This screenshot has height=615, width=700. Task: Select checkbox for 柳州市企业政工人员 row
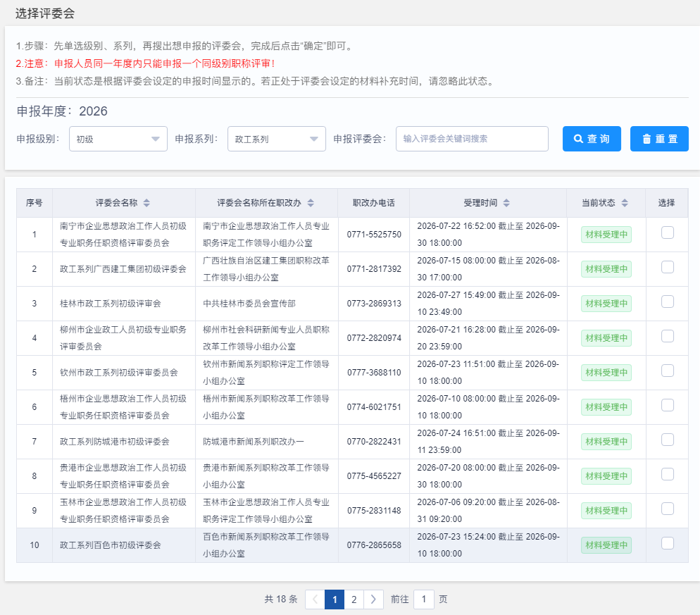point(668,336)
